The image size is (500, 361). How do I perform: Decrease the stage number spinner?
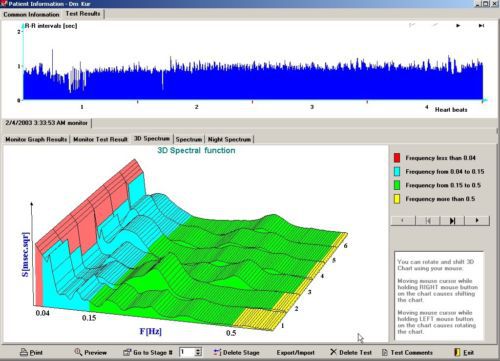(x=198, y=354)
